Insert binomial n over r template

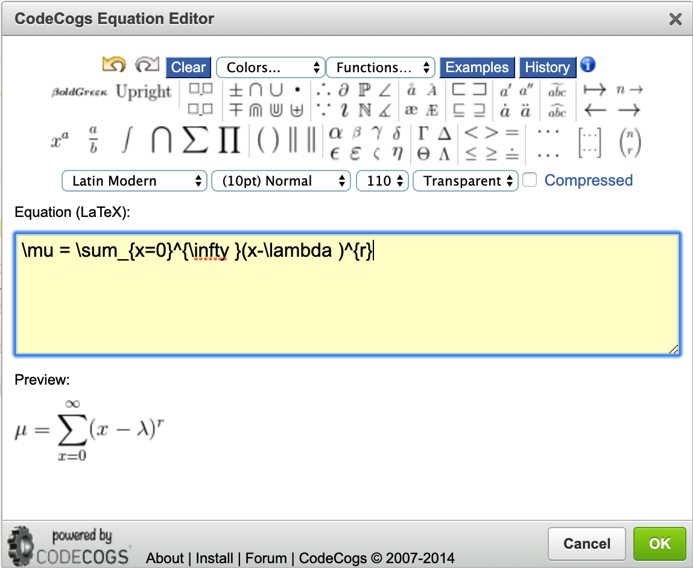[630, 142]
